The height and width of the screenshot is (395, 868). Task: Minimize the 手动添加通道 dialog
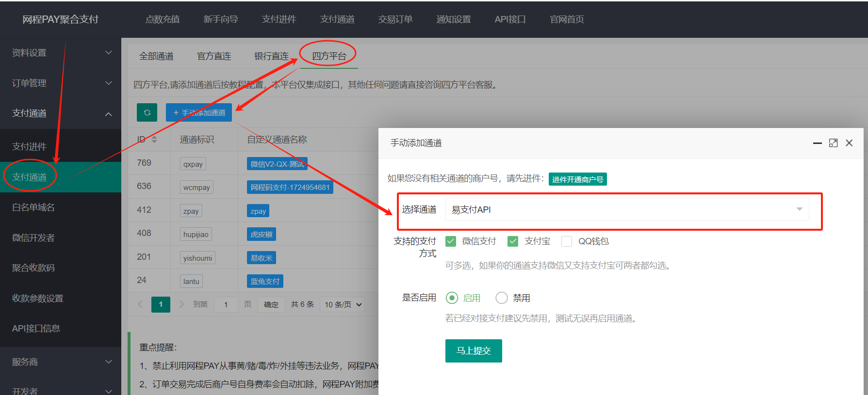tap(817, 143)
